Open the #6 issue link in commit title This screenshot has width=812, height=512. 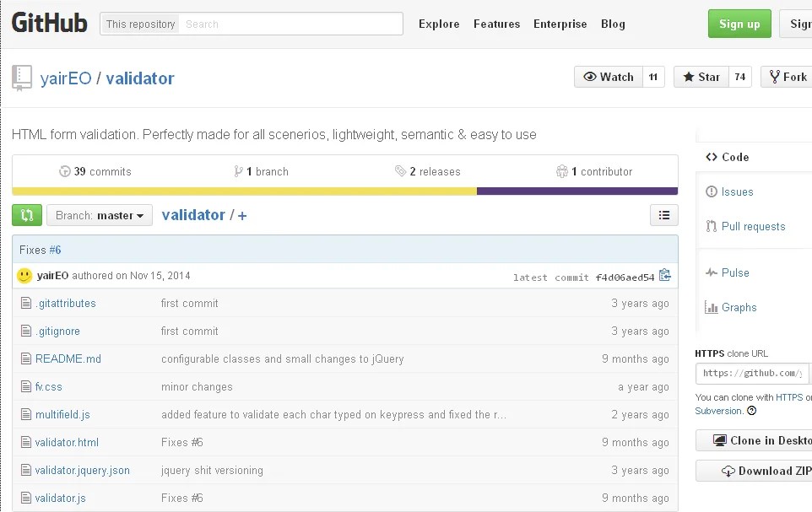[x=55, y=250]
